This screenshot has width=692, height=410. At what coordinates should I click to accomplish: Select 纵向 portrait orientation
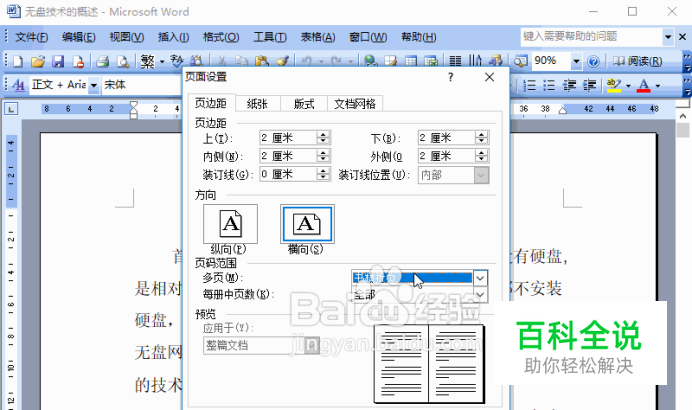[x=230, y=224]
